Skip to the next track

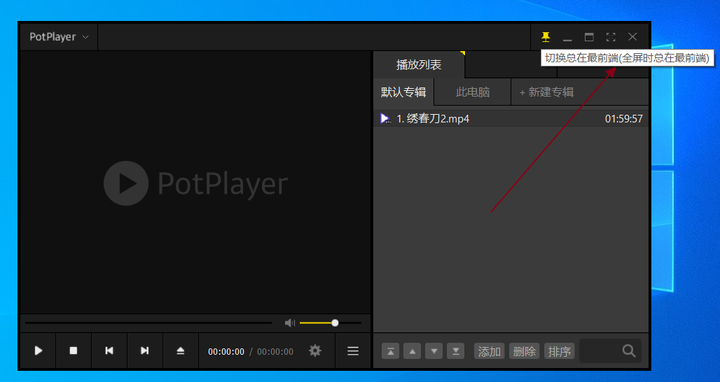click(x=145, y=351)
